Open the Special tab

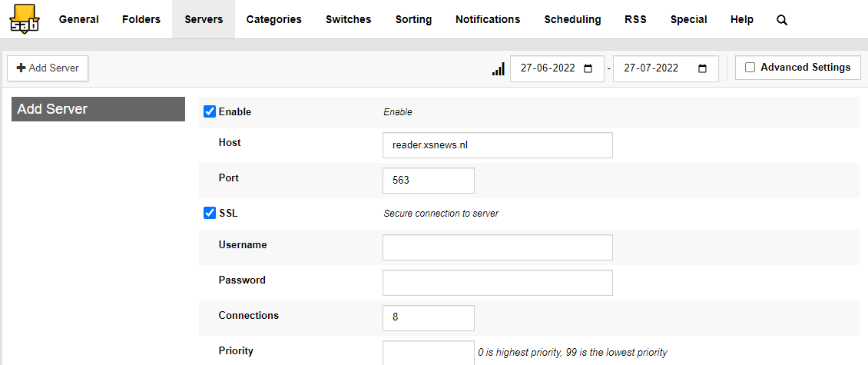coord(688,19)
